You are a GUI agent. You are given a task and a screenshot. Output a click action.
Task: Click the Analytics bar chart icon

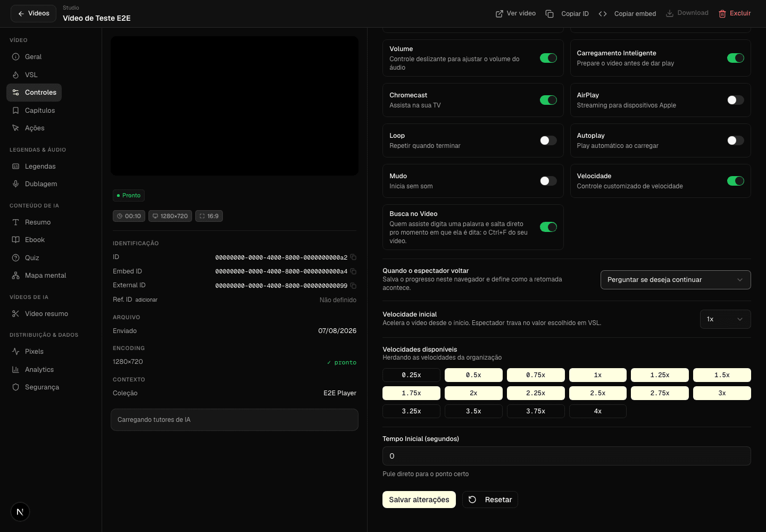[x=16, y=370]
